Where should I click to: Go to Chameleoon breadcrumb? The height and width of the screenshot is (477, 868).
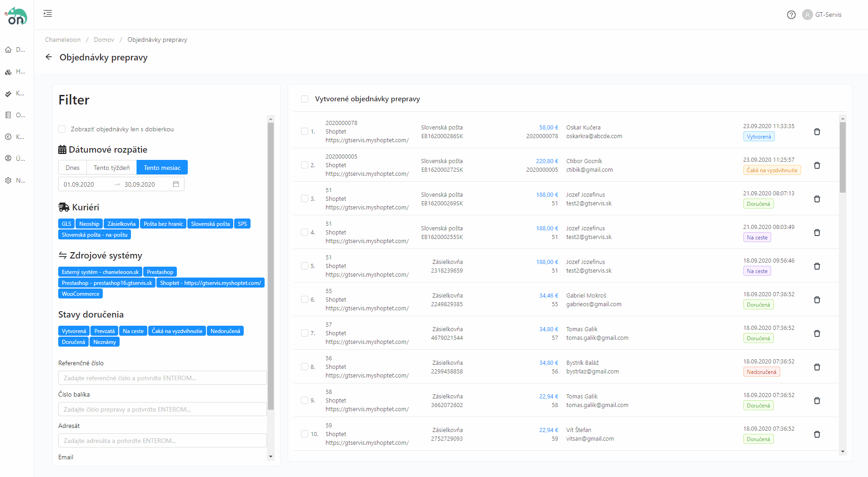[63, 40]
